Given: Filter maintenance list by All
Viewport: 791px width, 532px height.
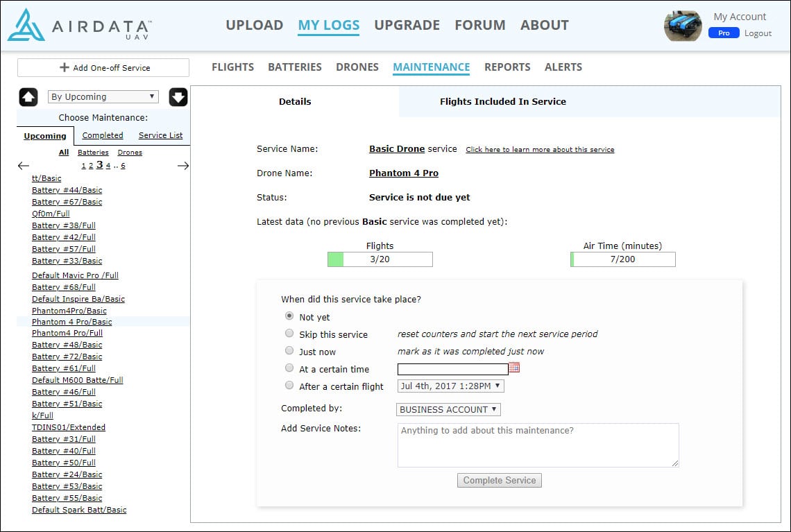Looking at the screenshot, I should tap(64, 153).
